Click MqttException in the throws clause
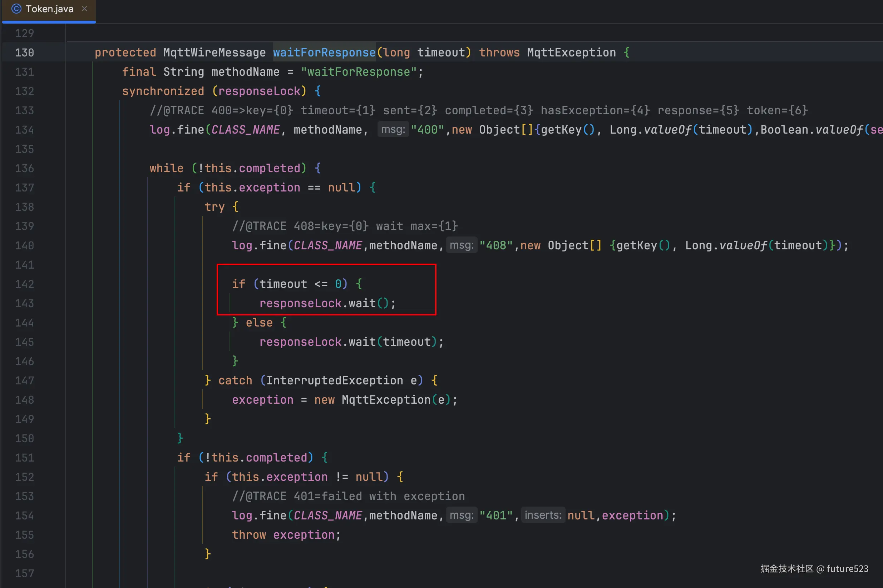The height and width of the screenshot is (588, 883). 571,53
